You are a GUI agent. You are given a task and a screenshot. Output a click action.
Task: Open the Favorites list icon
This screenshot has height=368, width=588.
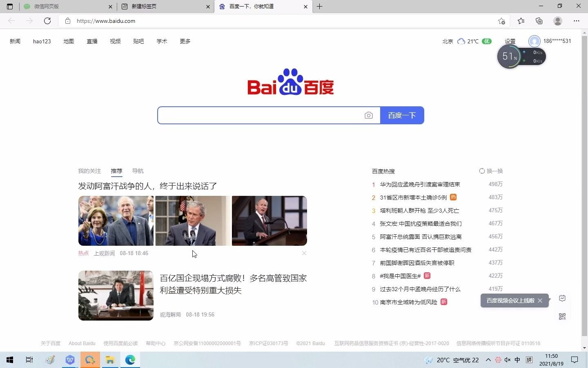[521, 21]
